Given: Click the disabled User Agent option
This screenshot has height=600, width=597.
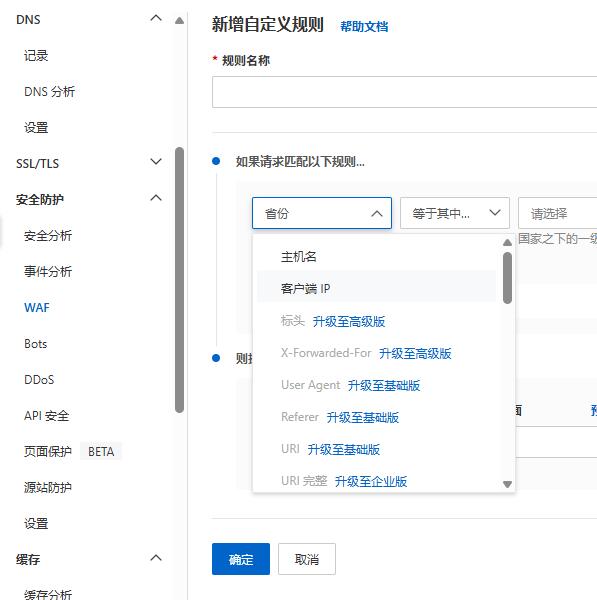Looking at the screenshot, I should [x=310, y=385].
